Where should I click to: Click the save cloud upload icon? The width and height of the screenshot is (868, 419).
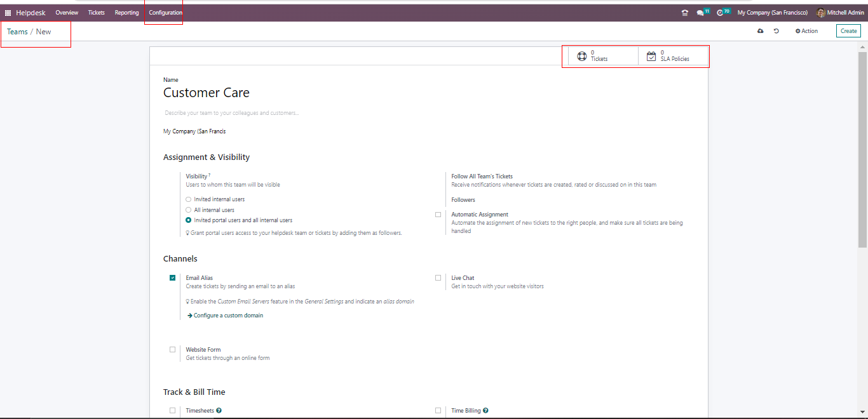coord(760,31)
